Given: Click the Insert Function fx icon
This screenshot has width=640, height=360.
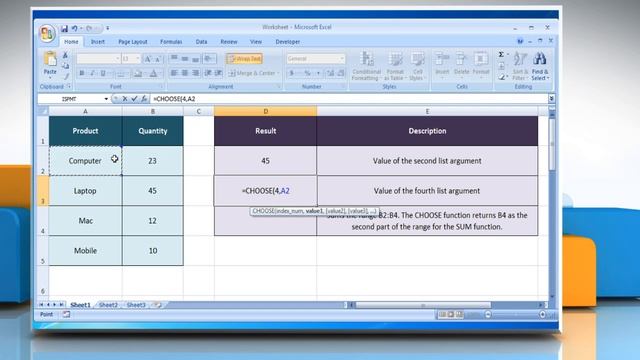Looking at the screenshot, I should pos(144,99).
